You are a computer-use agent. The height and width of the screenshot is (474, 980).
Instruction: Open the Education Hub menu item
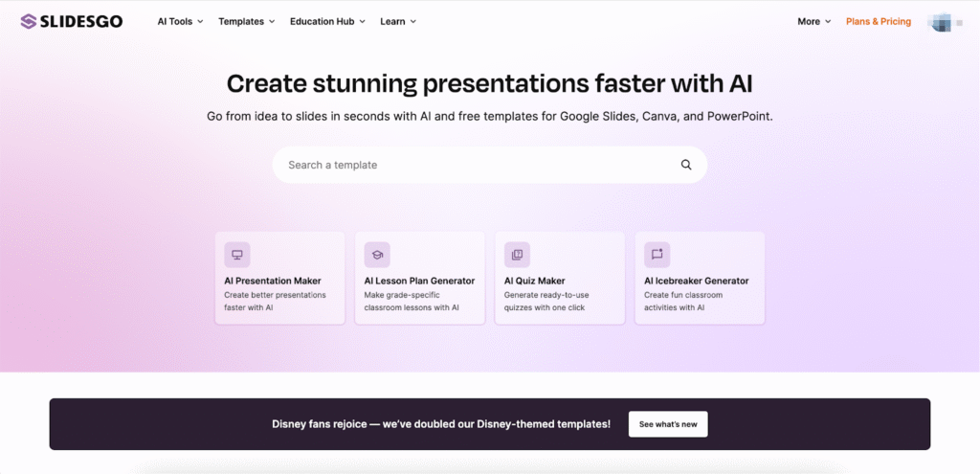(x=326, y=21)
